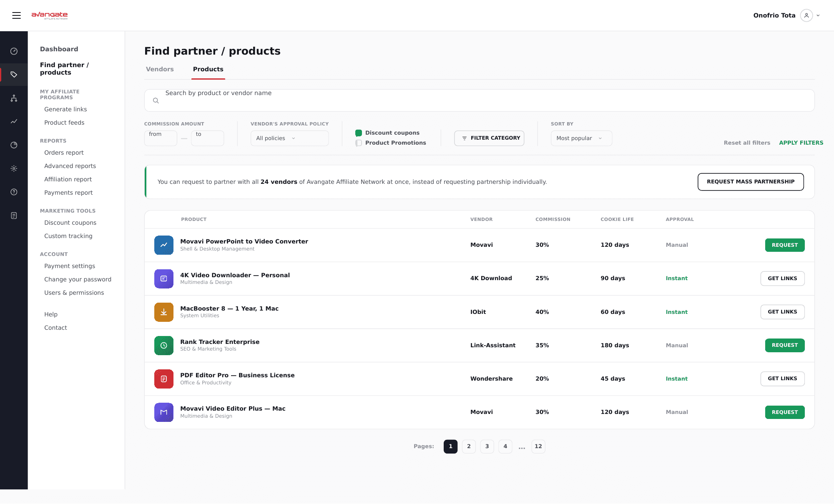Image resolution: width=834 pixels, height=504 pixels.
Task: Click the Wondershare vendor name
Action: pyautogui.click(x=491, y=379)
